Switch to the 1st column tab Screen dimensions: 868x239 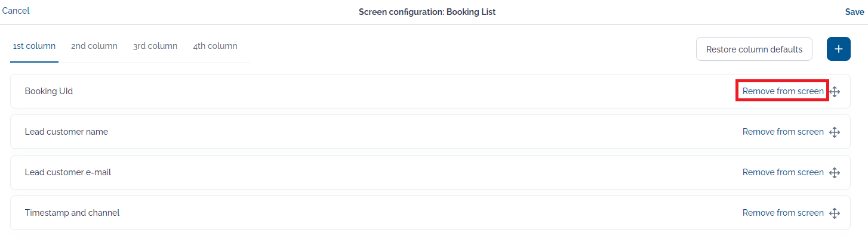pyautogui.click(x=34, y=46)
